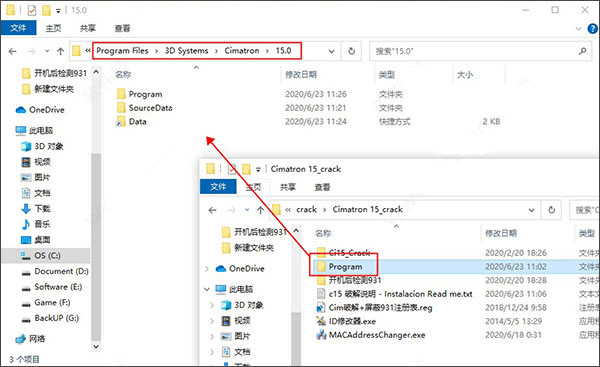Image resolution: width=600 pixels, height=367 pixels.
Task: Expand the OneDrive tree node in lower window
Action: (x=207, y=269)
